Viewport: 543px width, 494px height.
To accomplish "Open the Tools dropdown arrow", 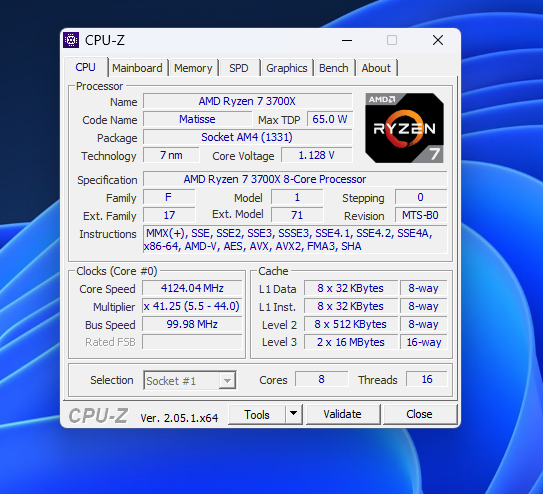I will click(x=294, y=414).
